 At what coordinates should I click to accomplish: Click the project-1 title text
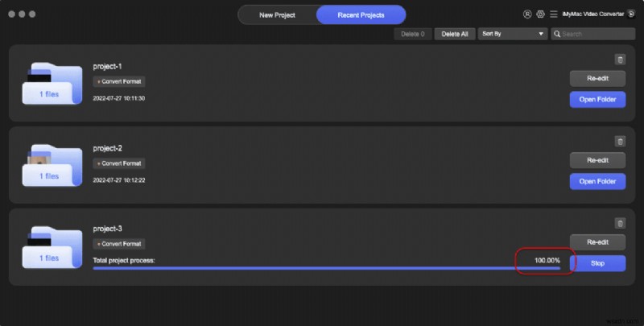click(x=107, y=67)
